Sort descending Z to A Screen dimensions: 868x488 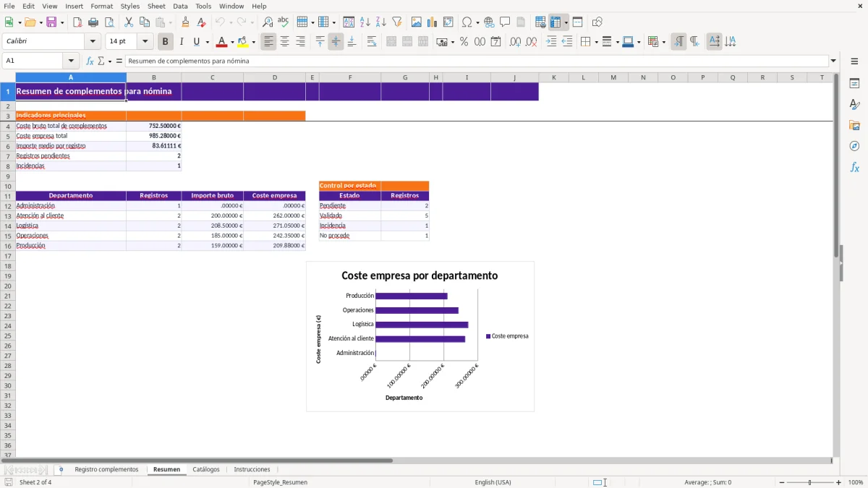tap(381, 22)
